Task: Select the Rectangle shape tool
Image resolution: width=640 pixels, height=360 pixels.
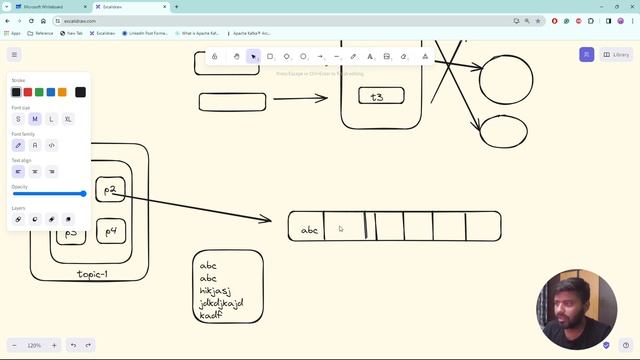Action: click(x=270, y=56)
